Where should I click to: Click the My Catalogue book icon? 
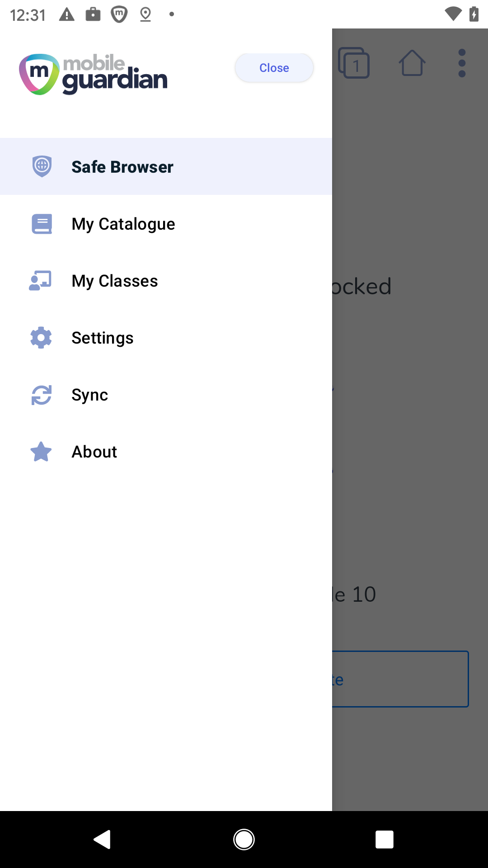[x=42, y=224]
